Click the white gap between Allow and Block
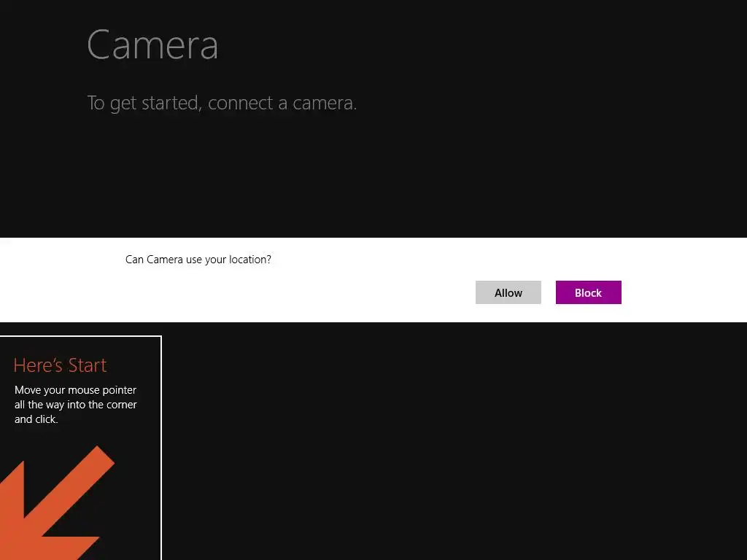 pos(549,292)
